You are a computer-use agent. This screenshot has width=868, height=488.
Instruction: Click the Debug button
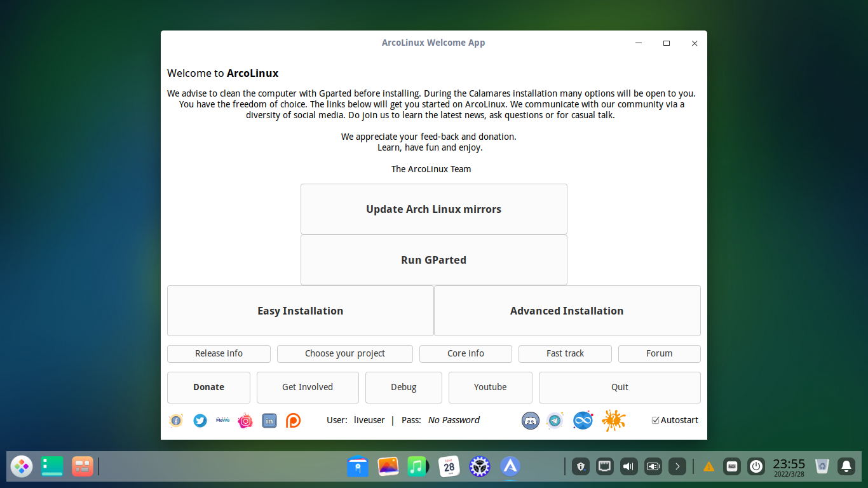[x=403, y=387]
